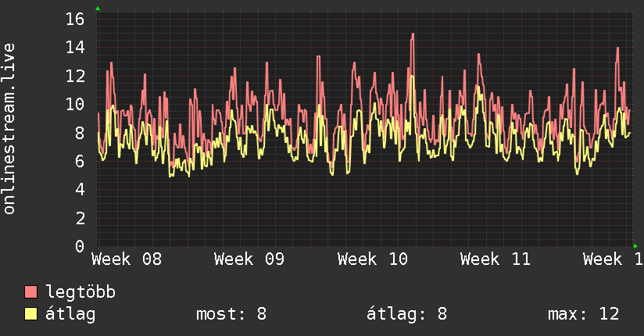This screenshot has height=336, width=644.
Task: Click the 4 y-axis tick label
Action: (80, 189)
